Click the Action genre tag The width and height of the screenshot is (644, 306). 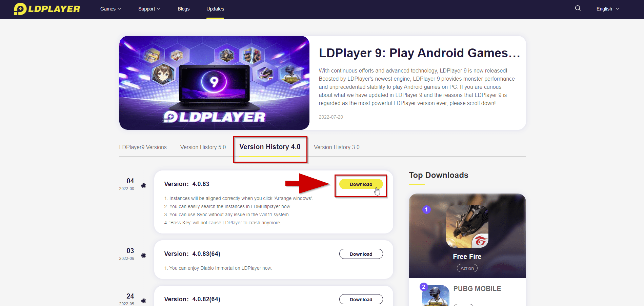pyautogui.click(x=467, y=268)
